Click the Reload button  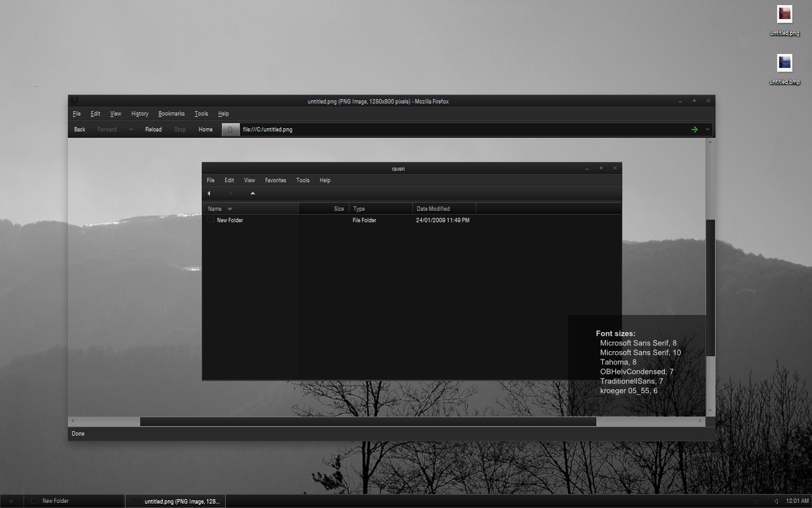154,130
